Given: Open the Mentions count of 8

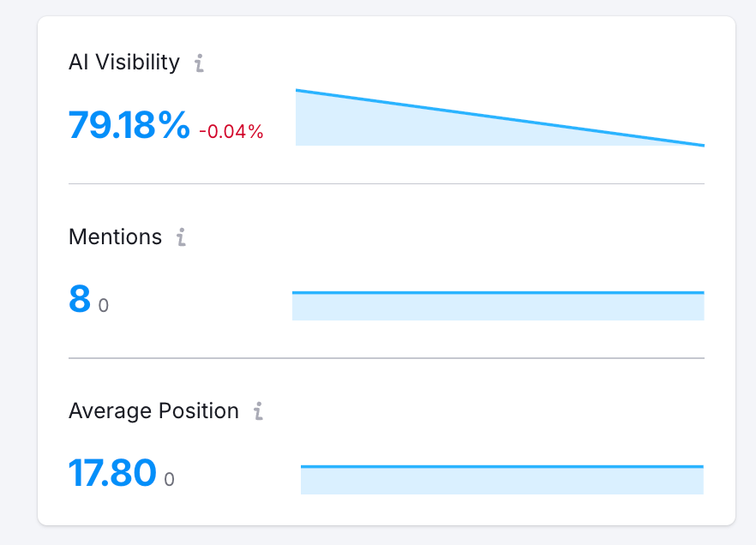Looking at the screenshot, I should tap(80, 299).
